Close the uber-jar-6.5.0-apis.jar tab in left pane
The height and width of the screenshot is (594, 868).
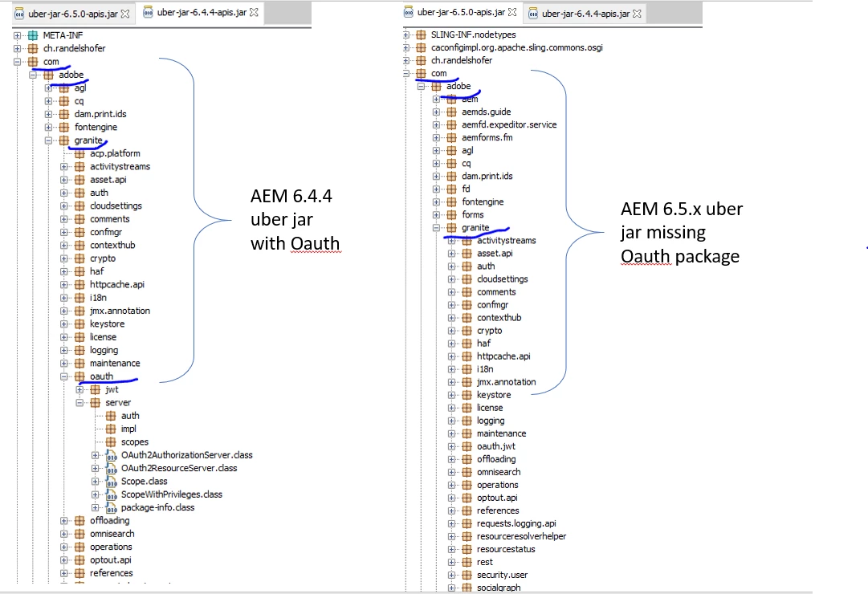pos(125,14)
